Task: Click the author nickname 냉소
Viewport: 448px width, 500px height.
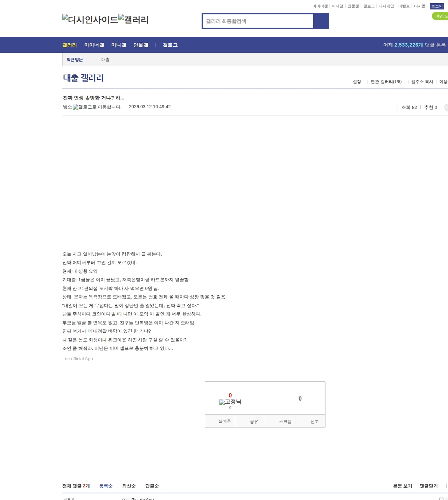Action: click(68, 107)
